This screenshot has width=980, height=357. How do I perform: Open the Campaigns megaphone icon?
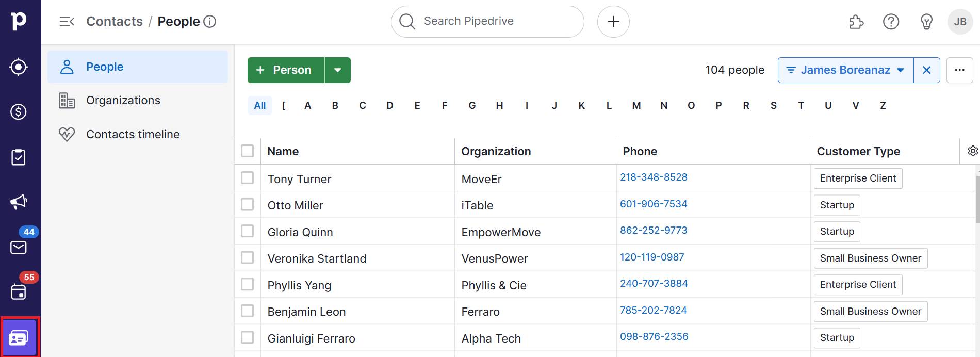[19, 202]
